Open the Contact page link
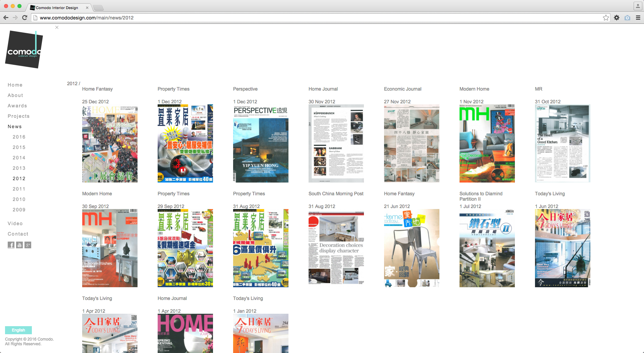 (x=18, y=234)
